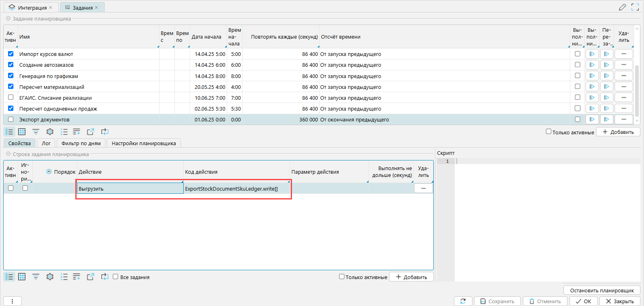Click the filter icon in the upper table toolbar
This screenshot has height=306, width=644.
[36, 132]
